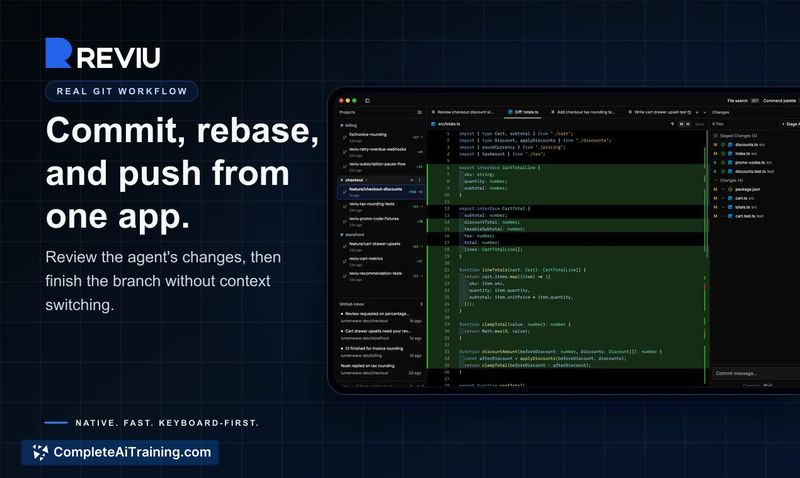800x478 pixels.
Task: Click the REAL GIT WORKFLOW pill label
Action: (121, 91)
